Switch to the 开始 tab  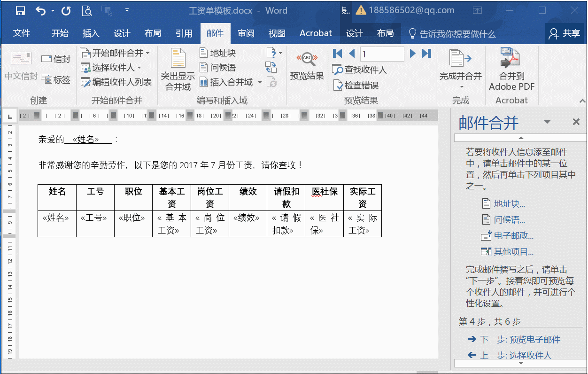click(x=60, y=33)
